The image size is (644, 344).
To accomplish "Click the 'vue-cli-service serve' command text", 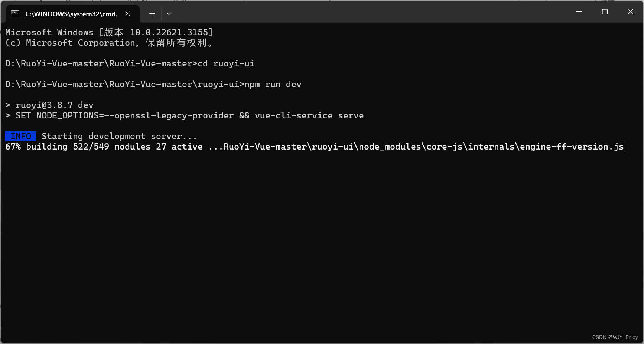I will click(x=309, y=115).
